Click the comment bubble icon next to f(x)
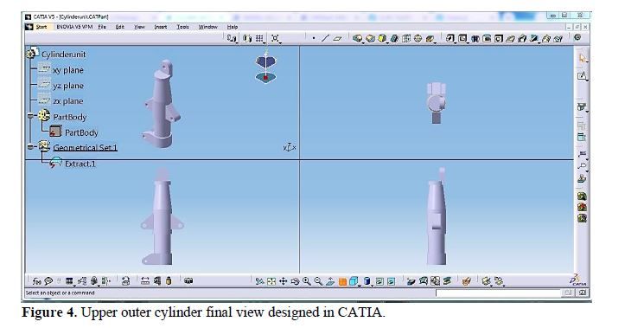This screenshot has width=644, height=328. pos(48,281)
